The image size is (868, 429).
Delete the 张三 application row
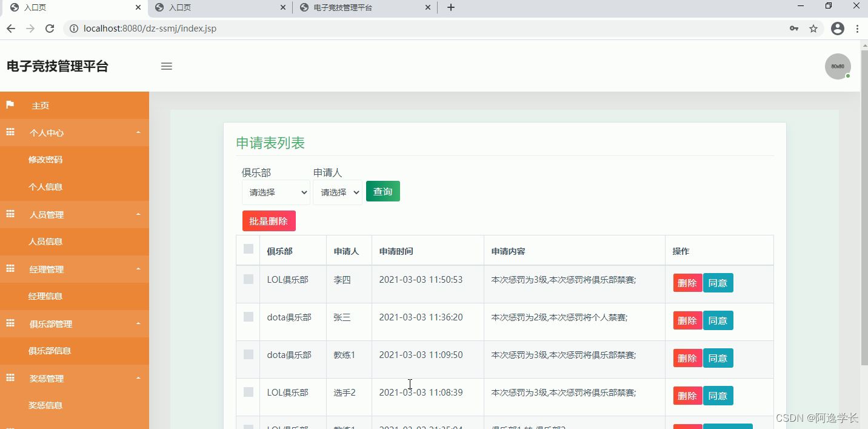point(687,320)
